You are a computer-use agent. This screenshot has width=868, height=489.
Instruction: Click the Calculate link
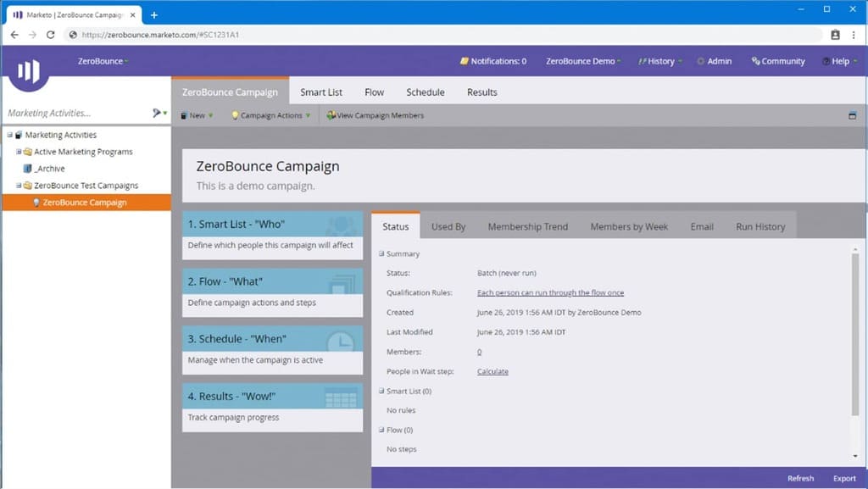pyautogui.click(x=492, y=371)
